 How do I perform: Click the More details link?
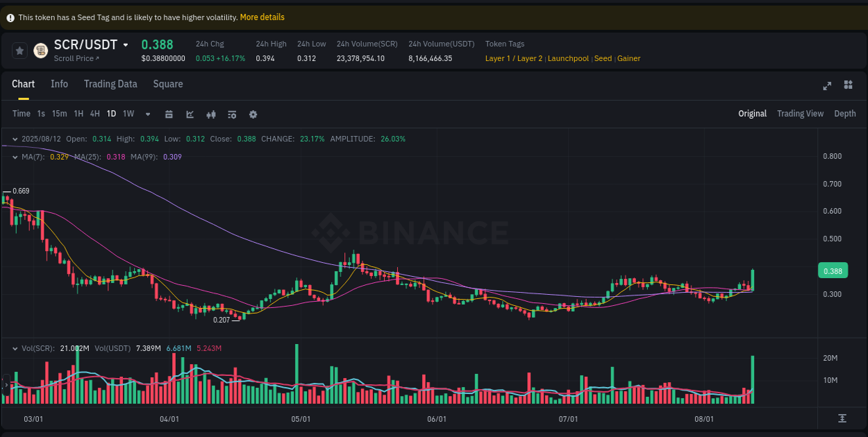262,17
